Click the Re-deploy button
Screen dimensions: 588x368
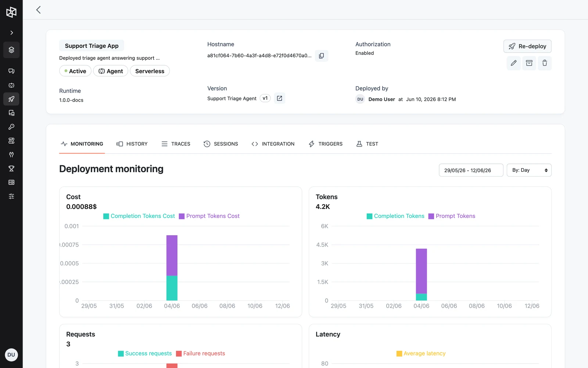tap(527, 46)
